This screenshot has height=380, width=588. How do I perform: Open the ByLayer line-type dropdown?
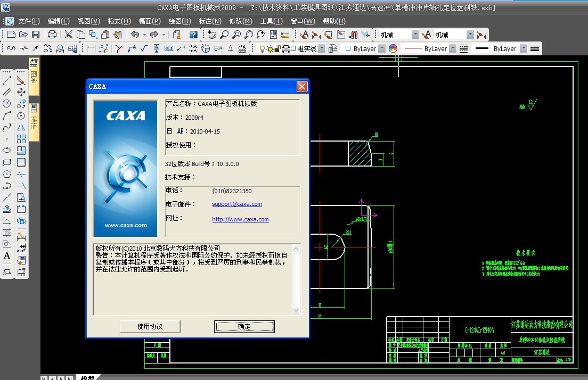[x=453, y=48]
